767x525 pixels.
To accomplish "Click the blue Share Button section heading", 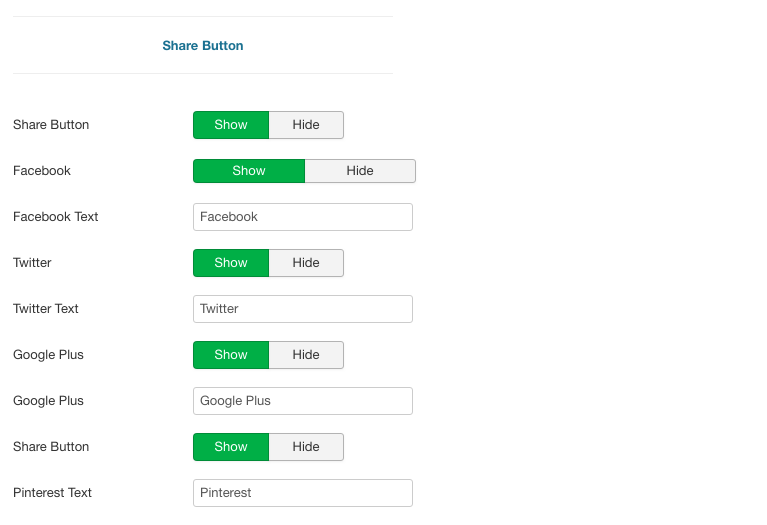I will click(x=203, y=46).
